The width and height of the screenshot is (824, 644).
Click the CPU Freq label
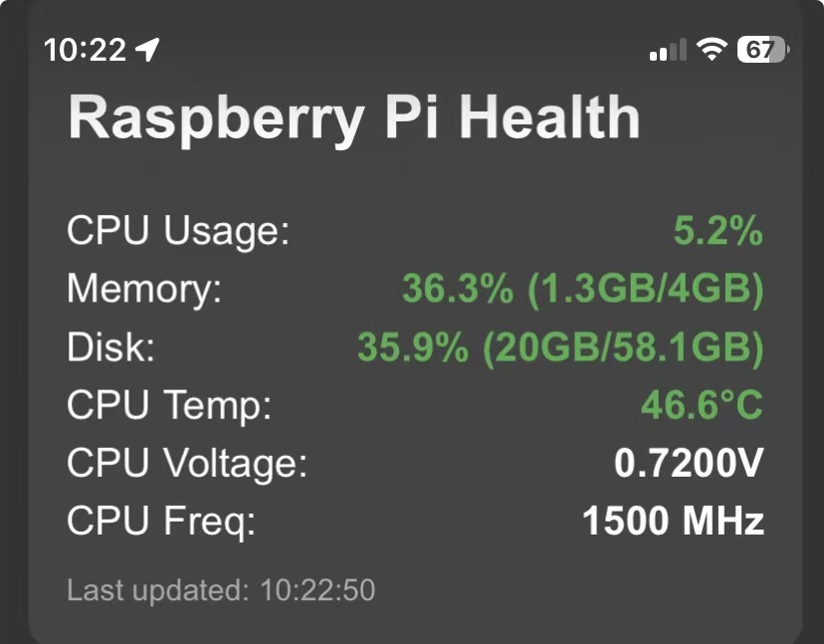(161, 521)
